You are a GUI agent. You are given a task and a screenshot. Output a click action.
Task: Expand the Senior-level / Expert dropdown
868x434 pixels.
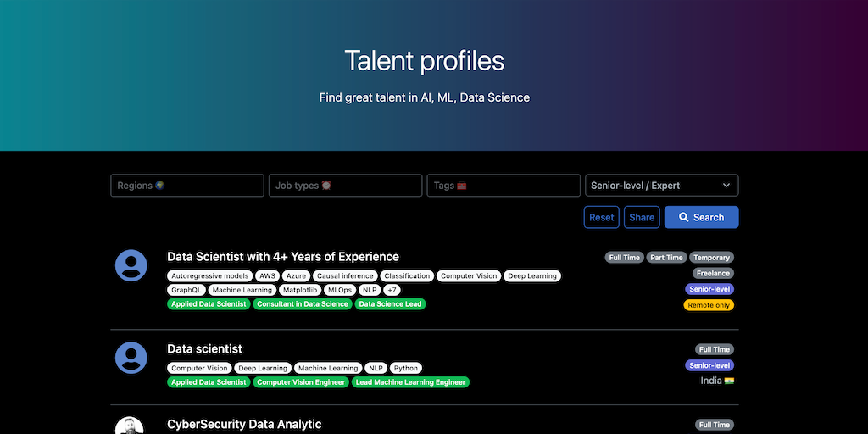point(661,186)
